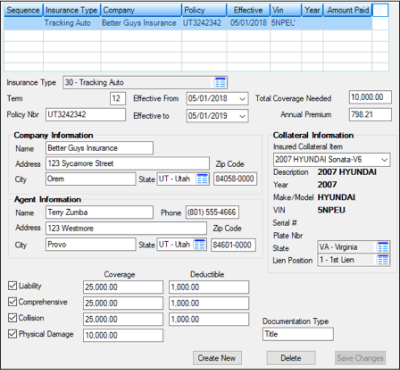
Task: Click the Term input field
Action: tap(118, 99)
